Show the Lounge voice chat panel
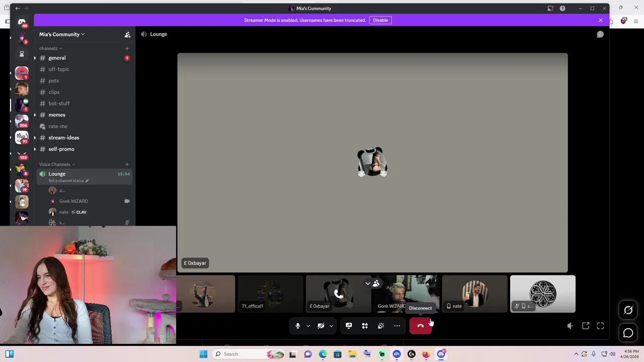Image resolution: width=644 pixels, height=362 pixels. (x=600, y=34)
